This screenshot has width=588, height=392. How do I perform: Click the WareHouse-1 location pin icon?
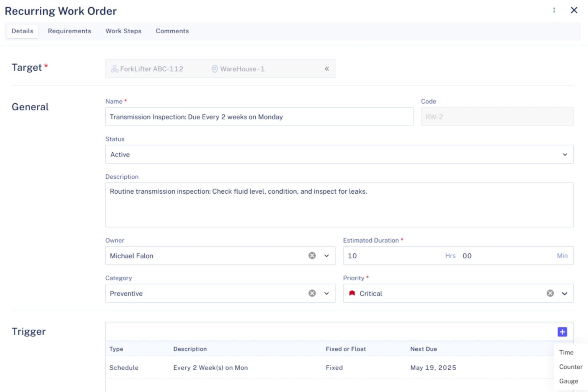pyautogui.click(x=215, y=69)
